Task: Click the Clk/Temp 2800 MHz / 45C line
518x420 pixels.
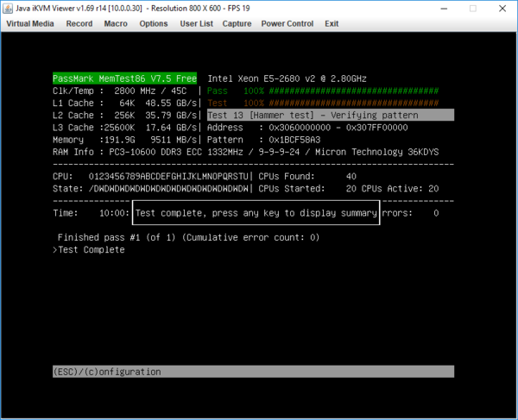Action: pyautogui.click(x=120, y=91)
